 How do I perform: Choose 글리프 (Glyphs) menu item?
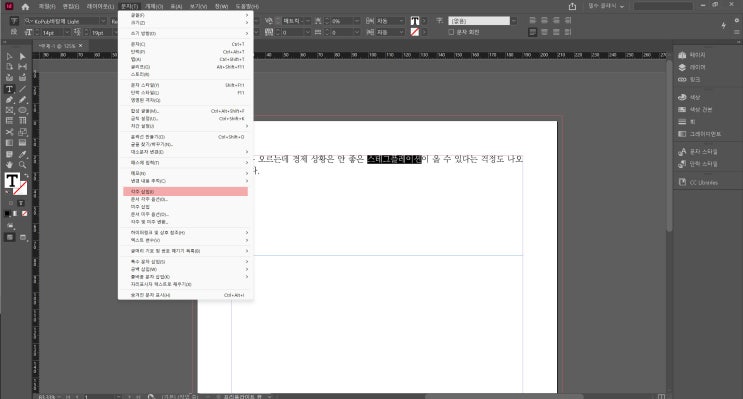click(186, 67)
